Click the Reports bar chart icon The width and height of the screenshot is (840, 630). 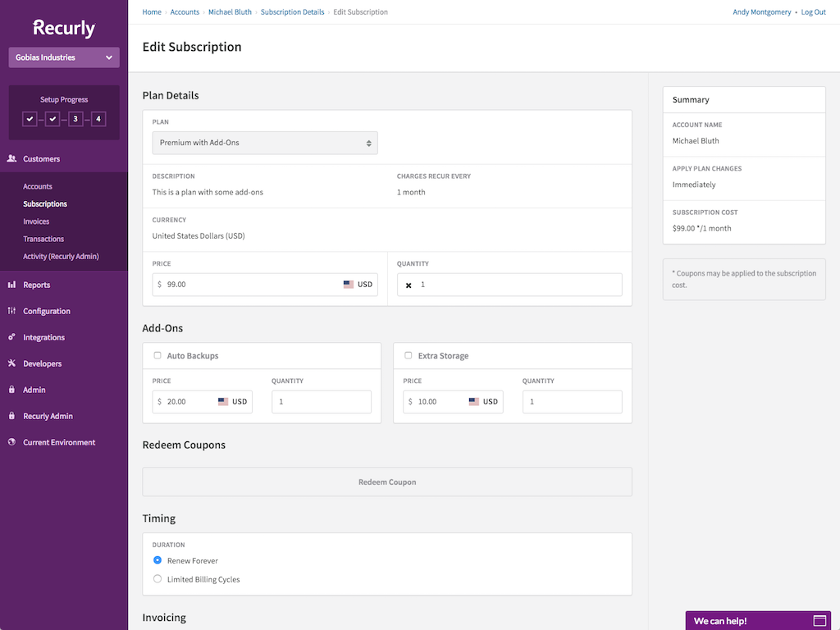(11, 285)
